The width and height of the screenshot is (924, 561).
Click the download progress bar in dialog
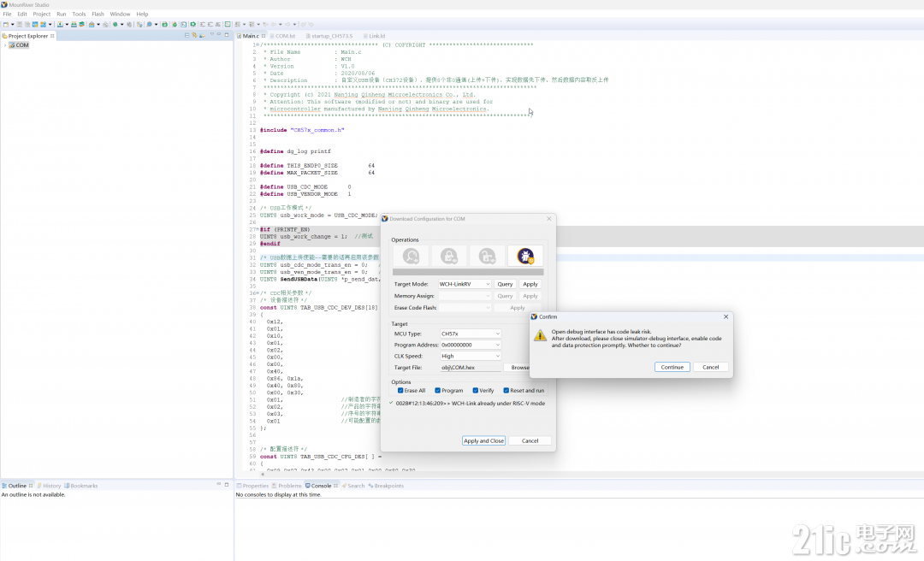click(x=468, y=272)
